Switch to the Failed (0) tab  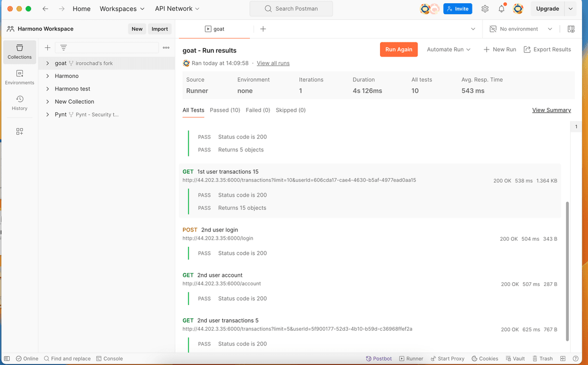tap(258, 110)
